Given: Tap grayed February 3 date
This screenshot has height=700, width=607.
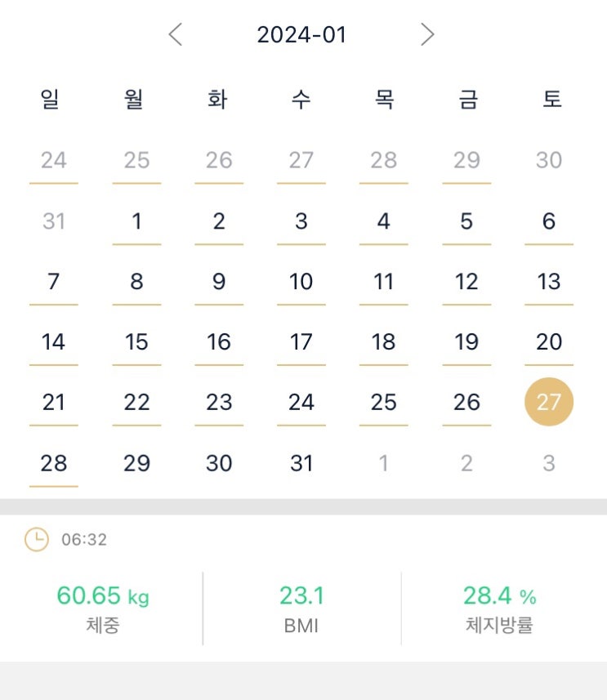Looking at the screenshot, I should point(548,463).
